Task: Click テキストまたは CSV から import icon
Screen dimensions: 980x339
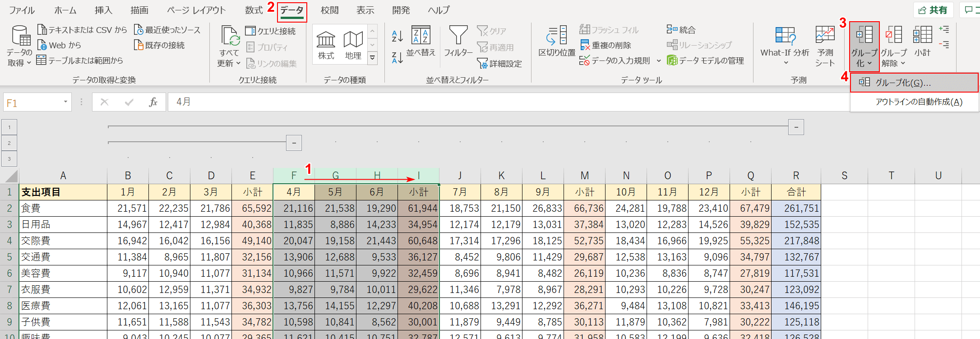Action: click(42, 30)
